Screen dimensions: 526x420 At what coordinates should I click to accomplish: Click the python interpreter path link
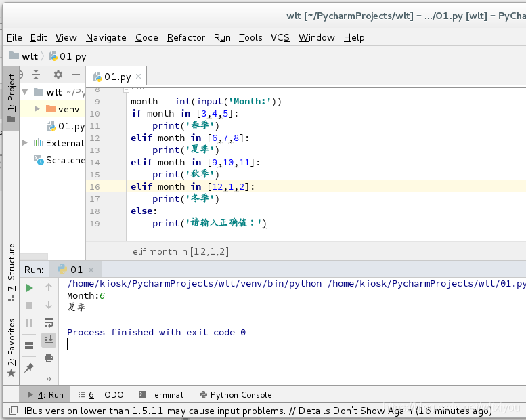click(194, 284)
